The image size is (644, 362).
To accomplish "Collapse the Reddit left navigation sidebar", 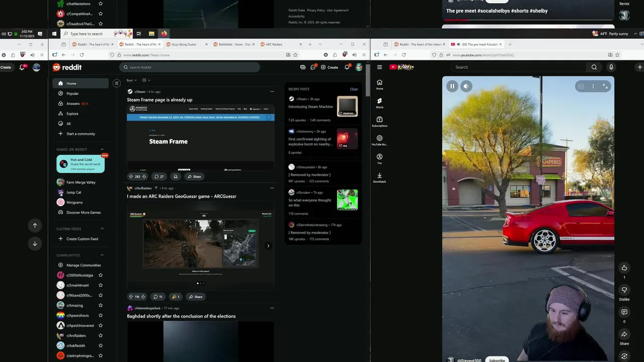I will (x=117, y=83).
